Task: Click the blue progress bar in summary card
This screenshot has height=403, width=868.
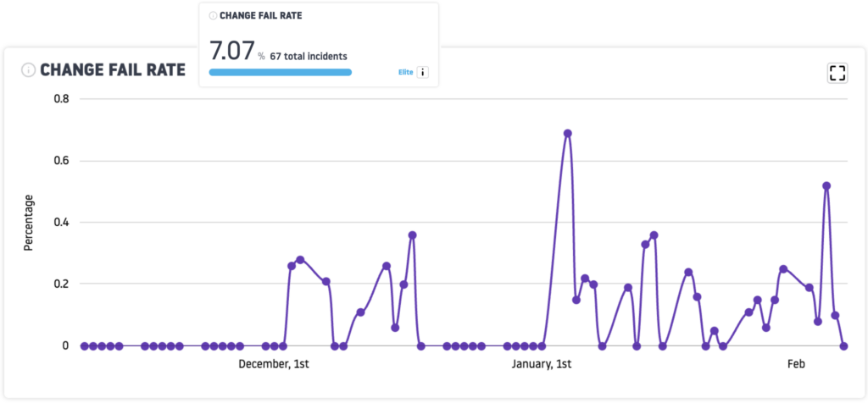Action: click(x=280, y=73)
